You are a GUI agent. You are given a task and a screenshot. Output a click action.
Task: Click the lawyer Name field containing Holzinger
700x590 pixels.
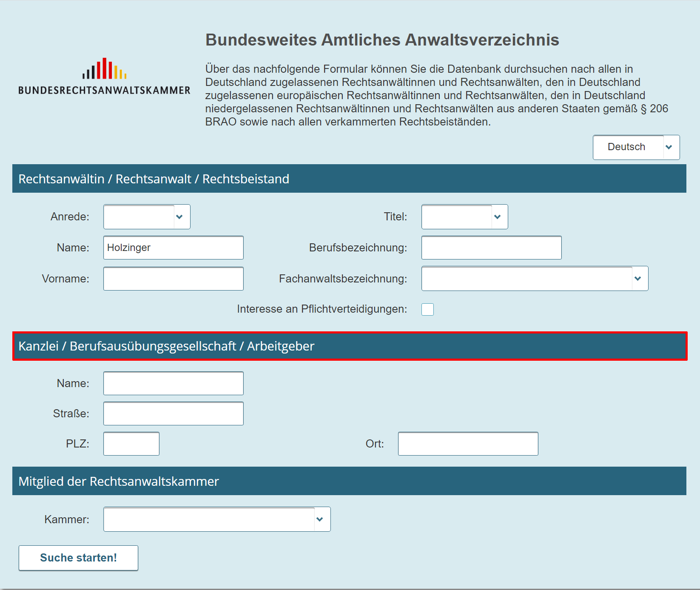pyautogui.click(x=173, y=248)
